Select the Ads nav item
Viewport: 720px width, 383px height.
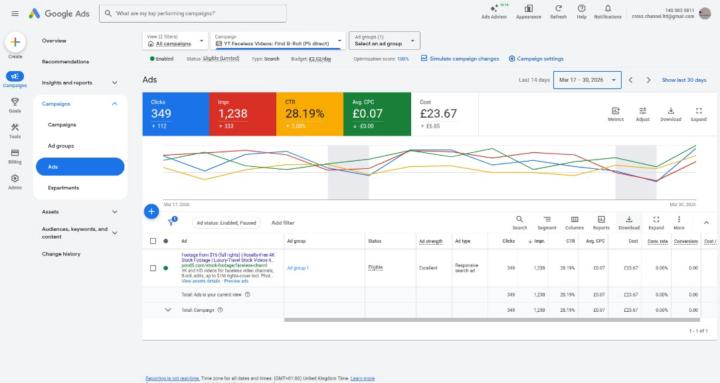tap(80, 167)
